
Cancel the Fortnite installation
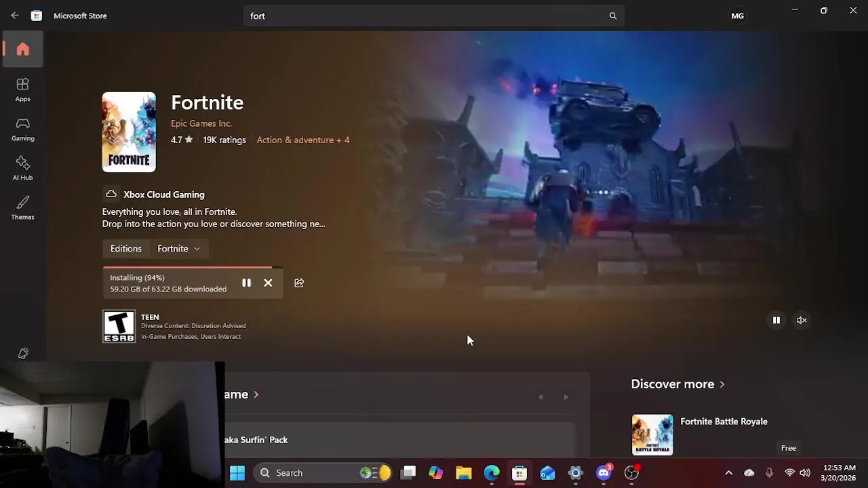coord(268,283)
